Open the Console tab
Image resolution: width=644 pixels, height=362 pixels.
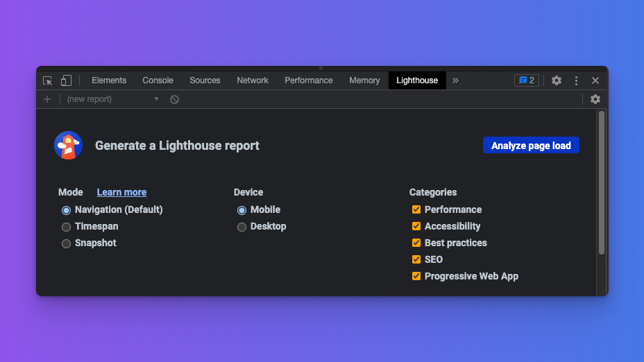pos(158,80)
